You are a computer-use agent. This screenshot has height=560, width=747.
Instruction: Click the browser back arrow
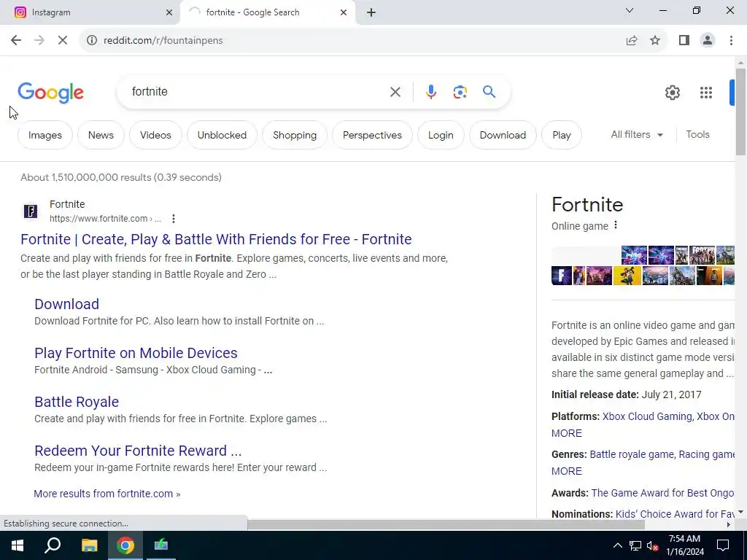coord(16,41)
